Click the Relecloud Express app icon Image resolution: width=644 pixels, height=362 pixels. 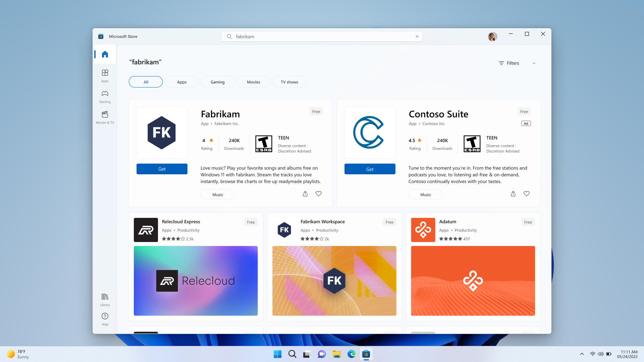pos(146,230)
